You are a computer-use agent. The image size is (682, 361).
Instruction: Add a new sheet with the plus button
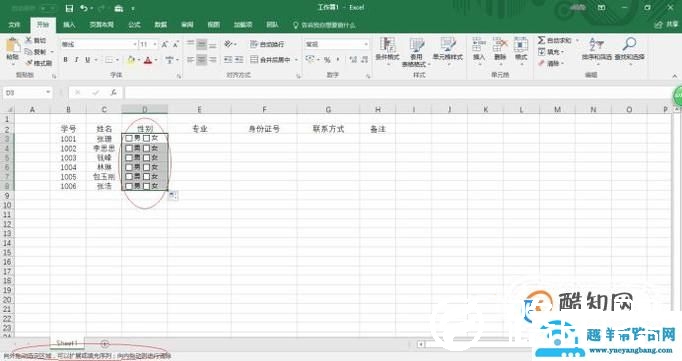(x=104, y=344)
